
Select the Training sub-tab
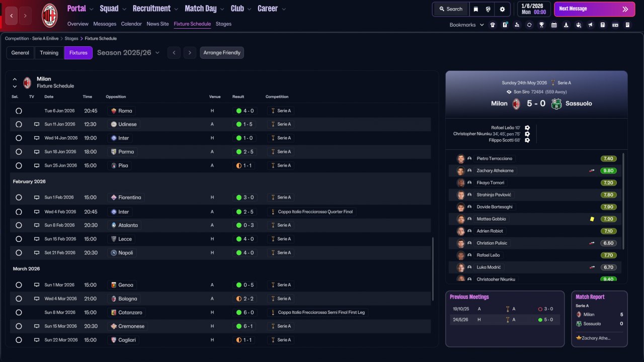(x=49, y=53)
